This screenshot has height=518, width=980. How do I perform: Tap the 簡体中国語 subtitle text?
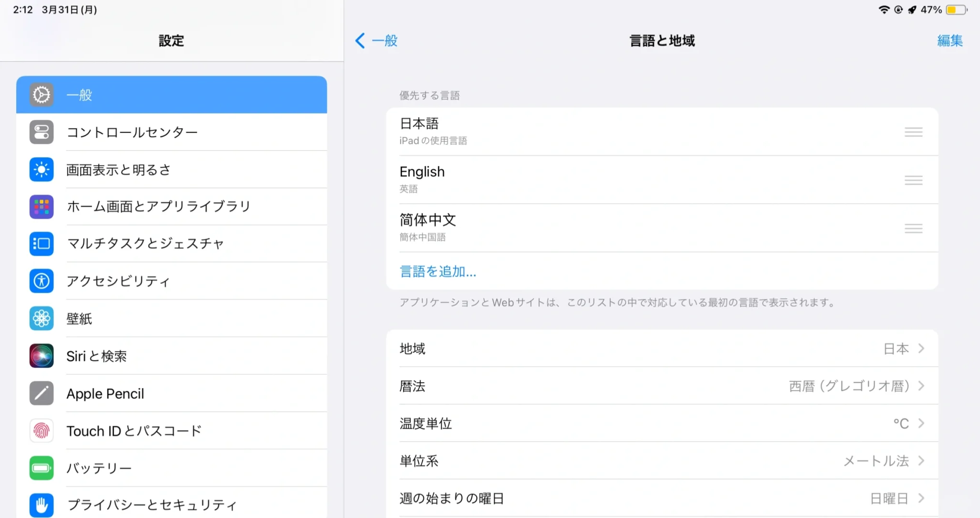pyautogui.click(x=422, y=237)
